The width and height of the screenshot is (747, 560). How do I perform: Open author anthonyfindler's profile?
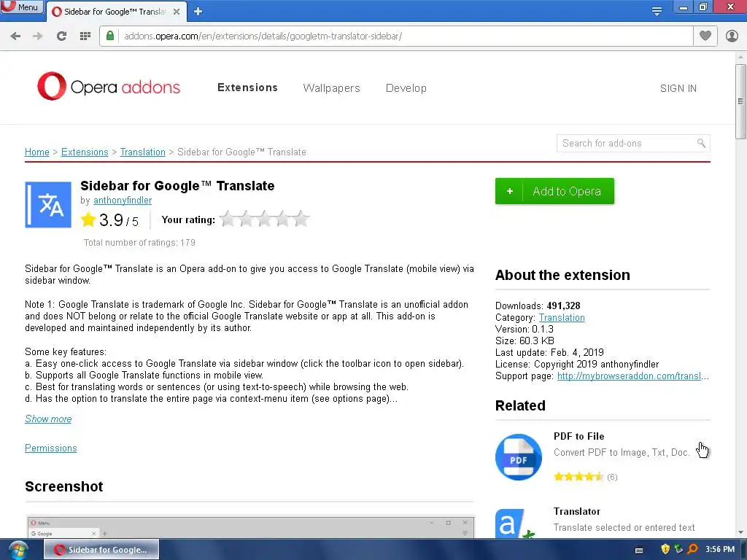pos(123,201)
